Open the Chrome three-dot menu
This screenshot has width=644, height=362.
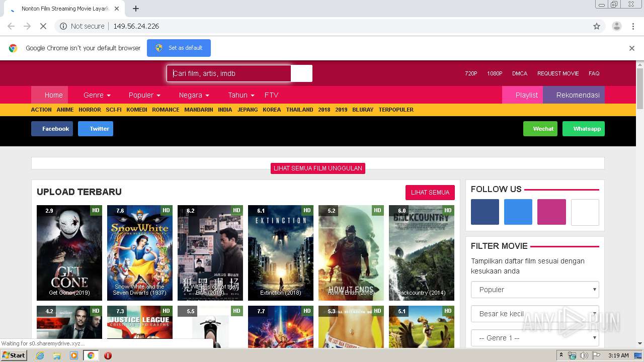coord(633,26)
